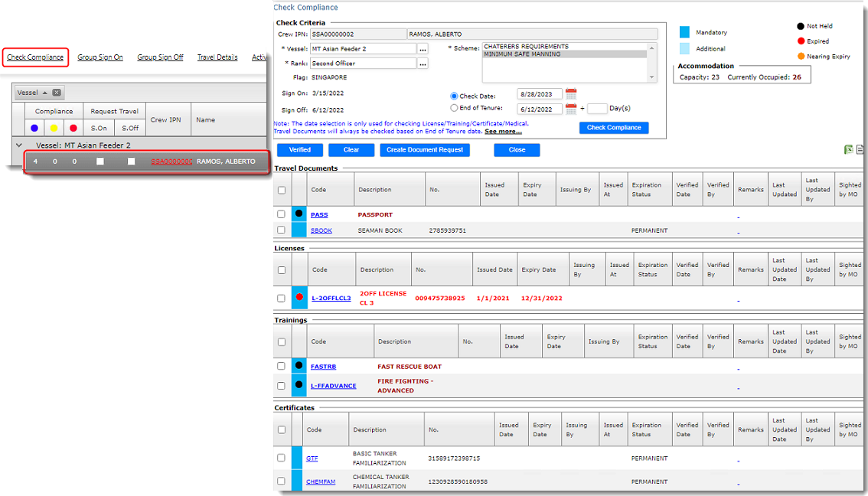Select the End of Tenure radio button
The height and width of the screenshot is (496, 868).
click(x=454, y=109)
